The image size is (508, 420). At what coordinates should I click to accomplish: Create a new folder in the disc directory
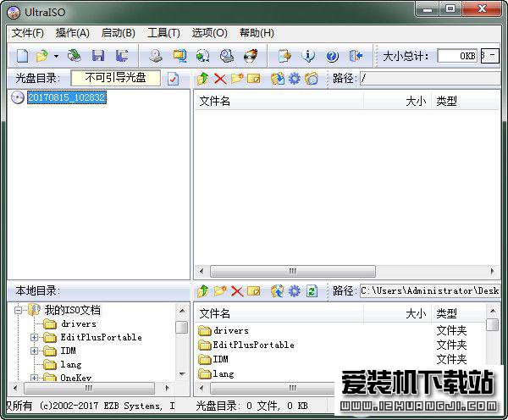(237, 79)
